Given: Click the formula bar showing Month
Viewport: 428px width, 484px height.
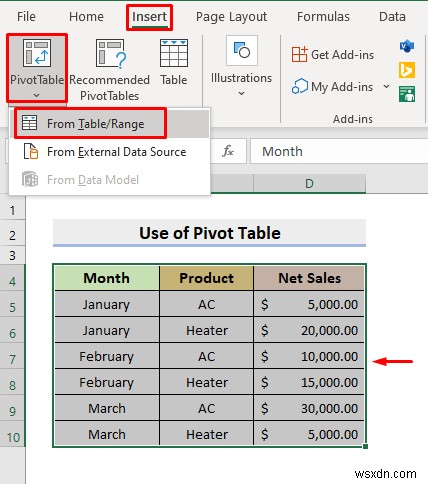Looking at the screenshot, I should click(x=339, y=151).
